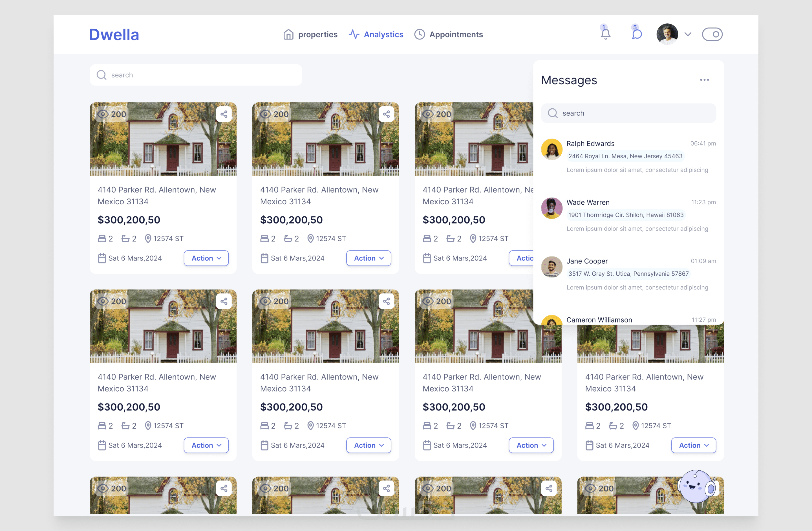Expand the profile avatar dropdown chevron
Viewport: 812px width, 531px height.
[688, 34]
